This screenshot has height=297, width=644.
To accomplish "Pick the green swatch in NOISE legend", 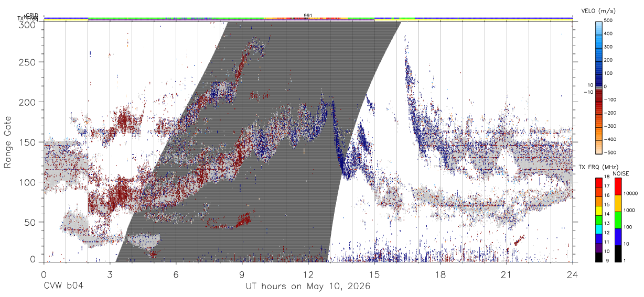I will [618, 220].
